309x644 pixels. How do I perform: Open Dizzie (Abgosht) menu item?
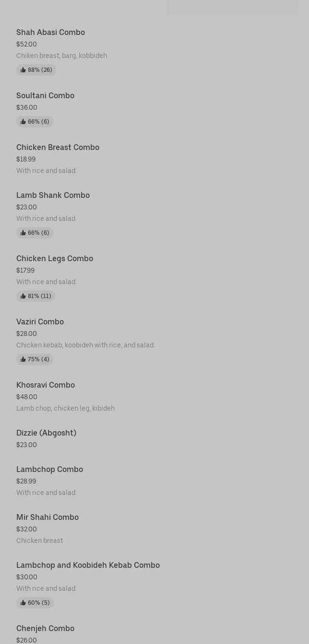pos(46,433)
